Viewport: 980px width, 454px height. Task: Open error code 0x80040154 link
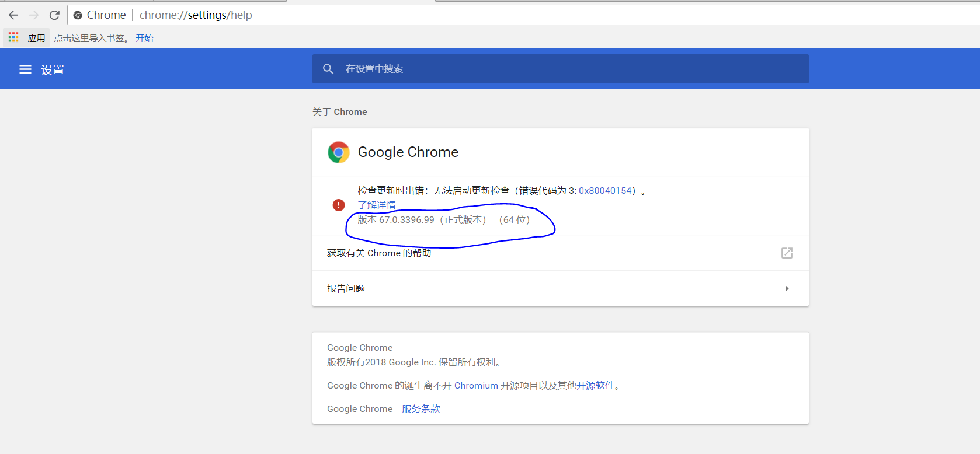tap(605, 191)
